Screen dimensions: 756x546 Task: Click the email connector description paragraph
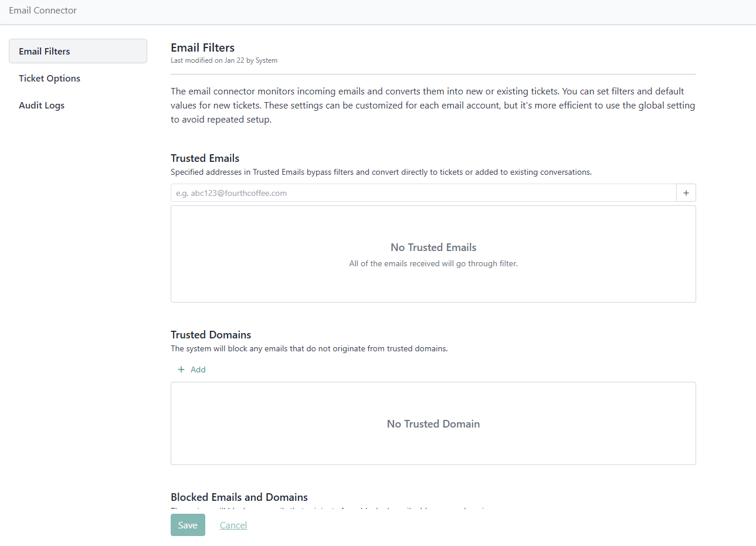(433, 105)
